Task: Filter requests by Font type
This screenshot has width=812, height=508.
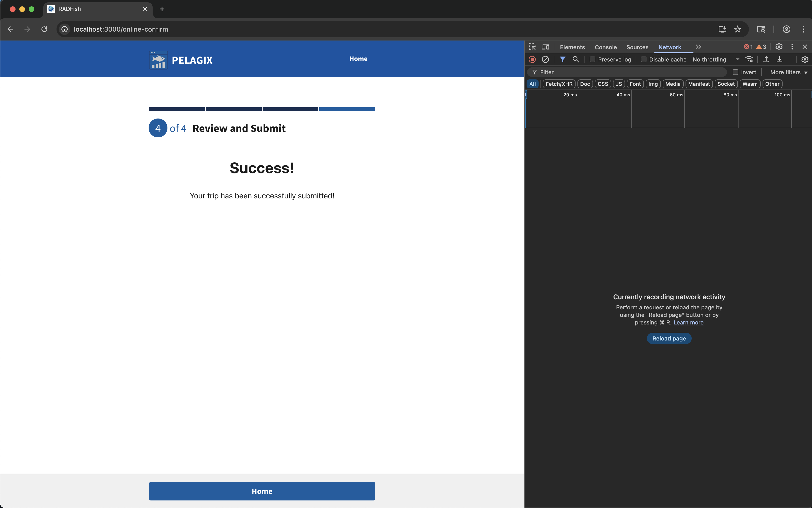Action: pos(635,84)
